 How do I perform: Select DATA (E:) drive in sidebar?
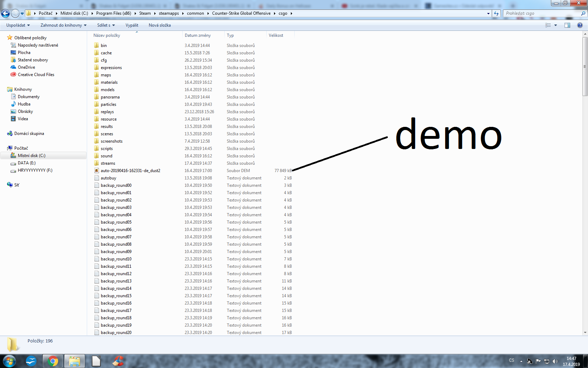pos(27,163)
